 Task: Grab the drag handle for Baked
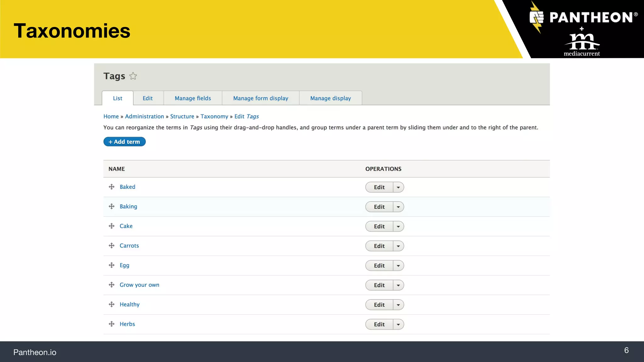click(112, 187)
